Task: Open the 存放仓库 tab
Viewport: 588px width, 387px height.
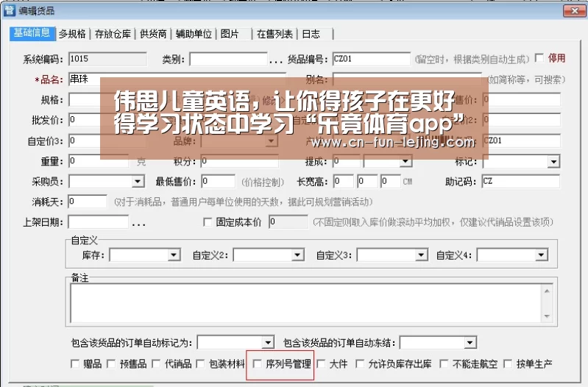Action: click(113, 34)
